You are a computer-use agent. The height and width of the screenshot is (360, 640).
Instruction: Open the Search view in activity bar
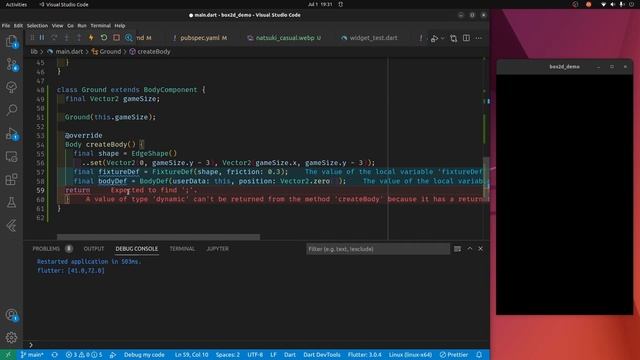[11, 109]
